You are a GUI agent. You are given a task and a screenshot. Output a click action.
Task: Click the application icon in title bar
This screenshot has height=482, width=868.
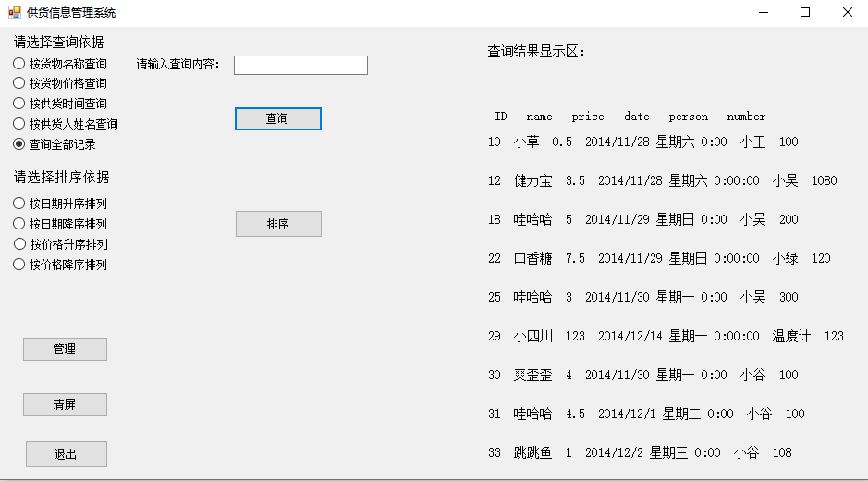point(15,12)
